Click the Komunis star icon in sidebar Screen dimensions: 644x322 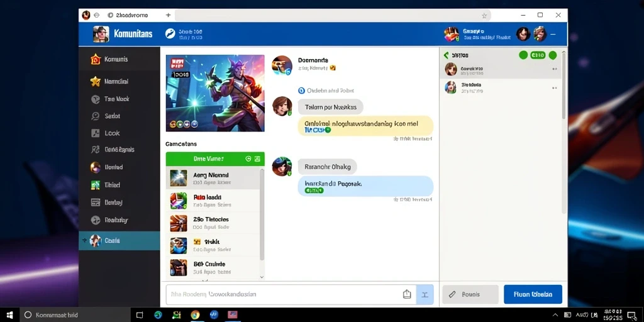(x=96, y=60)
